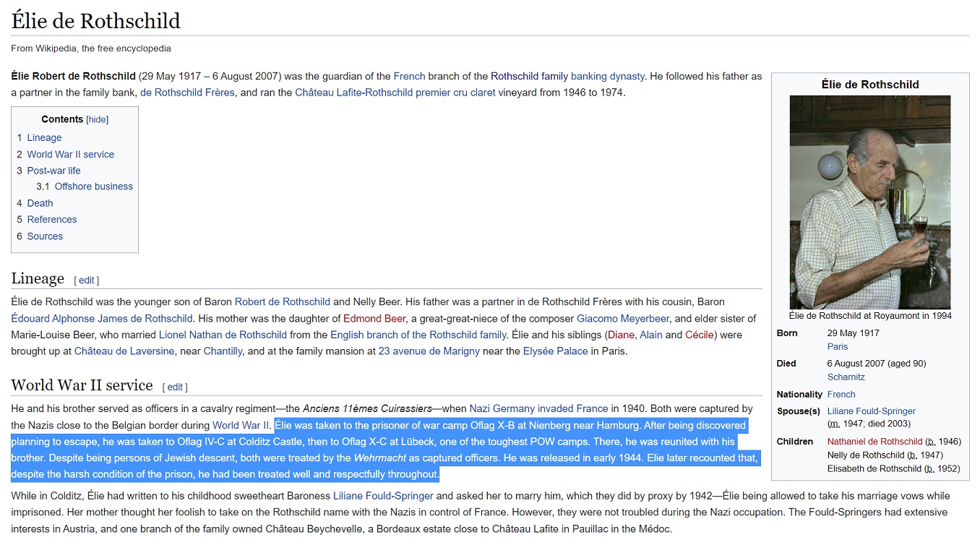
Task: Select the Offshore business contents entry
Action: [94, 187]
